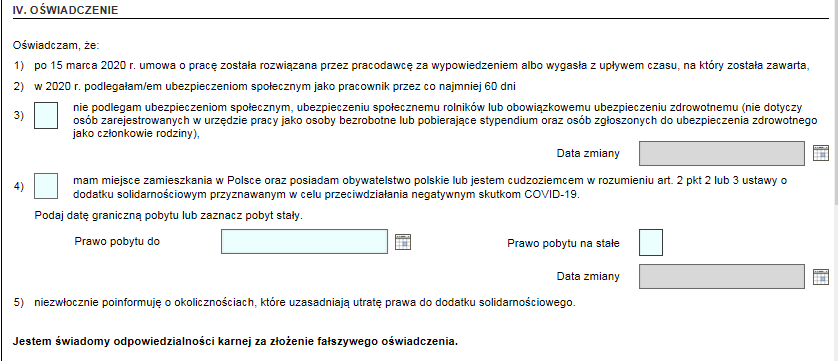Open calendar picker for first Data zmiany
Image resolution: width=838 pixels, height=361 pixels.
click(820, 153)
